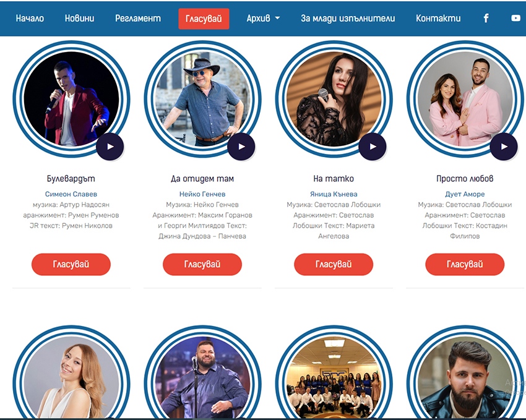The image size is (526, 420).
Task: Go to the Начало page
Action: [30, 18]
